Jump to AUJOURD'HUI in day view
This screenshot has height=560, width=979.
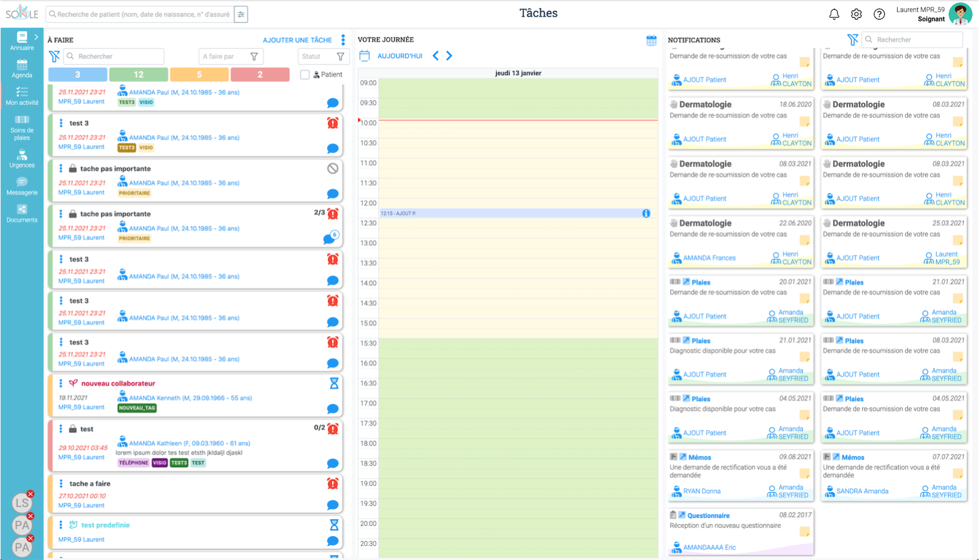[x=400, y=56]
